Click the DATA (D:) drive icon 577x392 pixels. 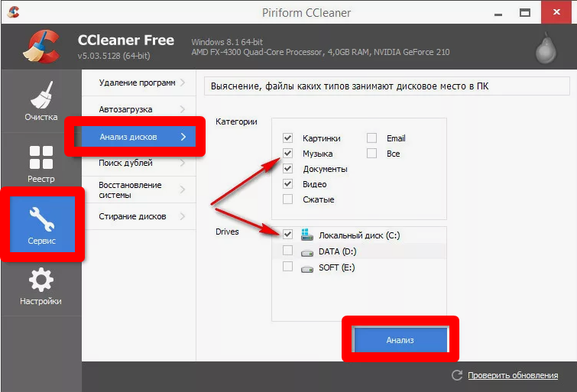(306, 253)
